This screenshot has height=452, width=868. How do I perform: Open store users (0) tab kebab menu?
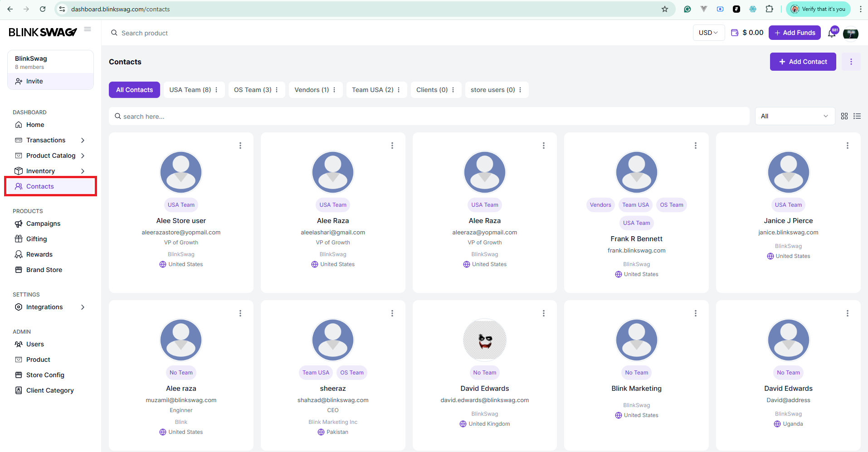[520, 90]
